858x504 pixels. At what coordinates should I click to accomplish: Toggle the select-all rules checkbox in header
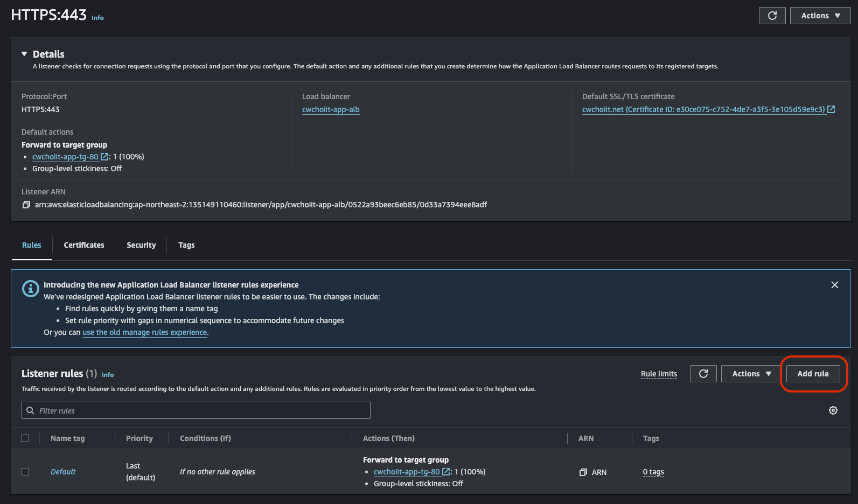(x=25, y=438)
